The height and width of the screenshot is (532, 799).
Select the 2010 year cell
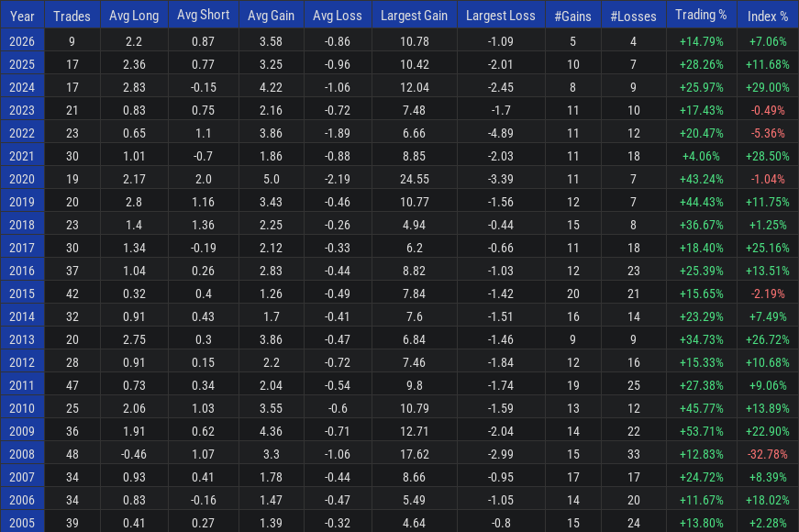coord(22,408)
